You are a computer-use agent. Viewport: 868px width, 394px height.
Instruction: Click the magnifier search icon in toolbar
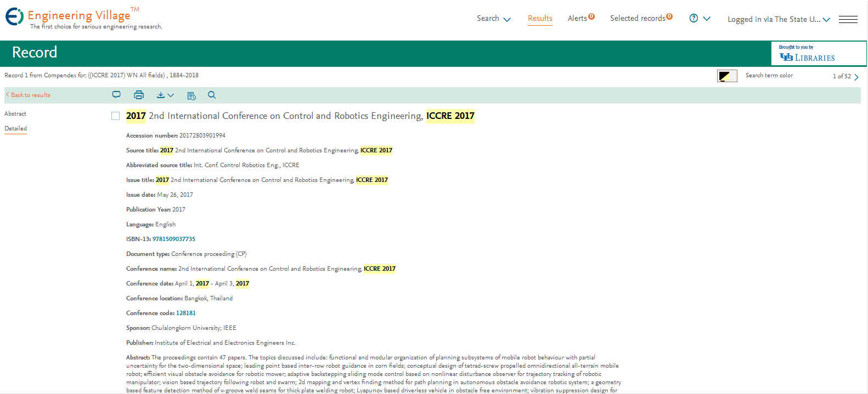click(212, 95)
